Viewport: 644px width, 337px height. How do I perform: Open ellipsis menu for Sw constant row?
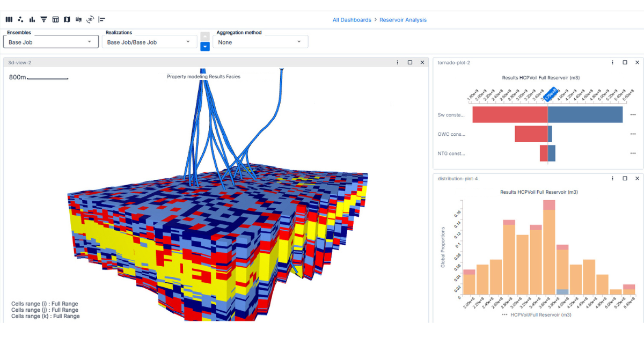(x=633, y=115)
